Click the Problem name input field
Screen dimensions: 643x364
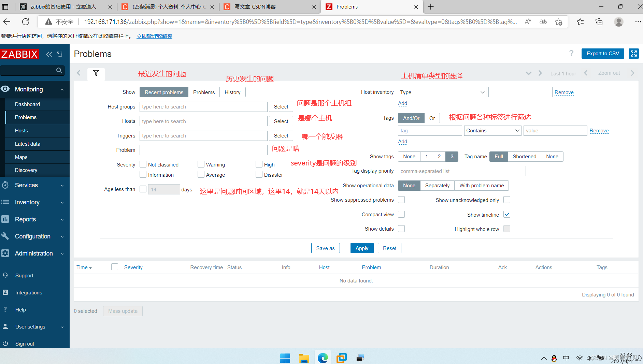click(203, 150)
